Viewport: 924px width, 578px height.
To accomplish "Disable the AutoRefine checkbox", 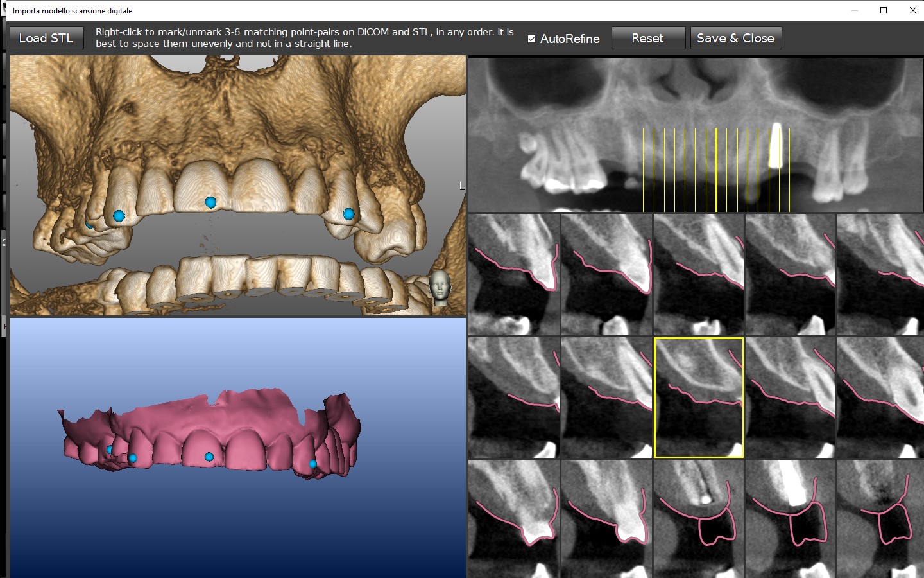I will pos(531,39).
